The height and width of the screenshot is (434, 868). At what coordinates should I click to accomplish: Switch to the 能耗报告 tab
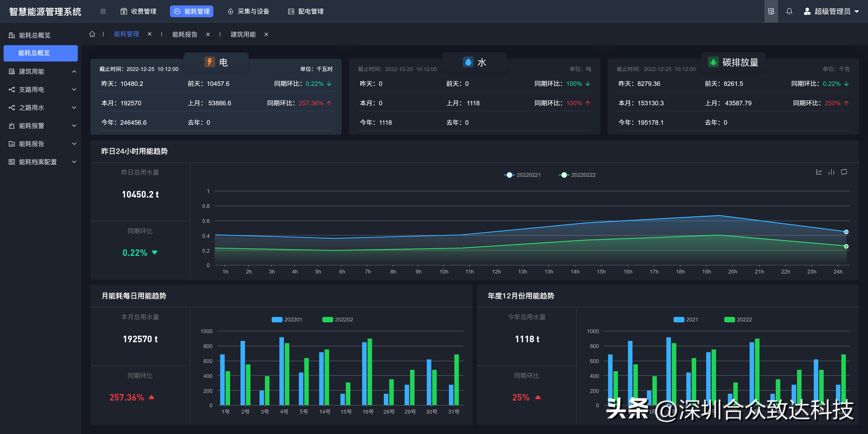[x=185, y=34]
